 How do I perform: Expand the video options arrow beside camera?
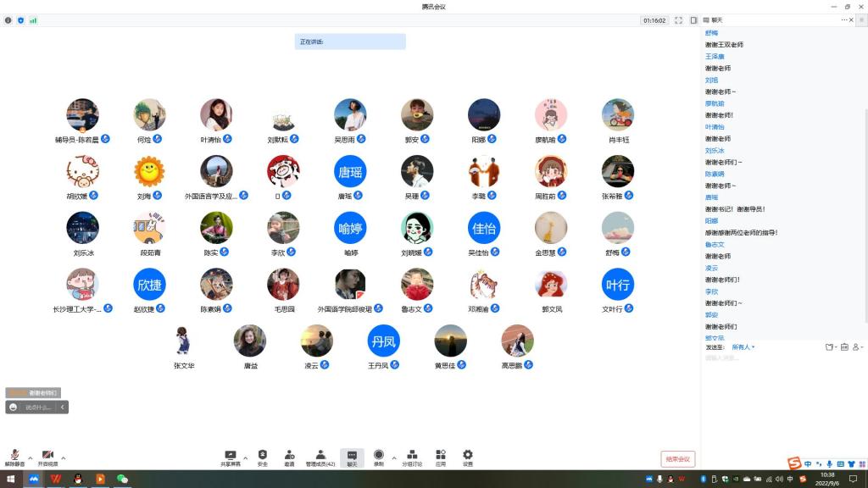[64, 457]
